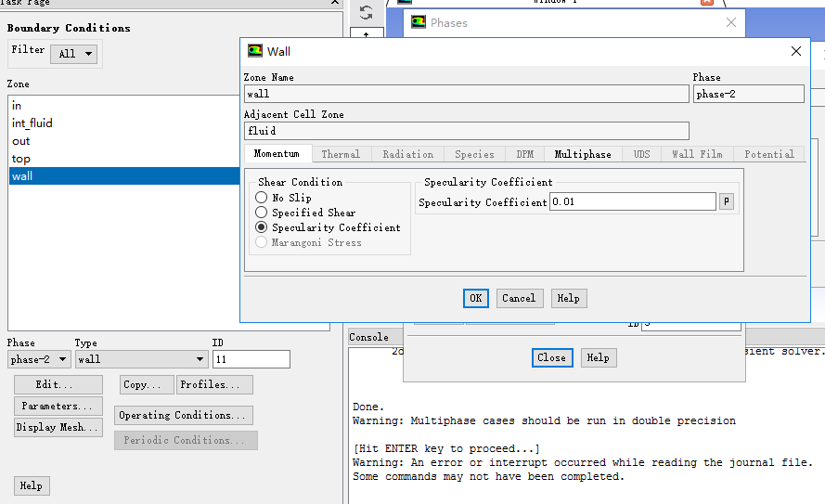Click the Display Mesh button

click(58, 428)
